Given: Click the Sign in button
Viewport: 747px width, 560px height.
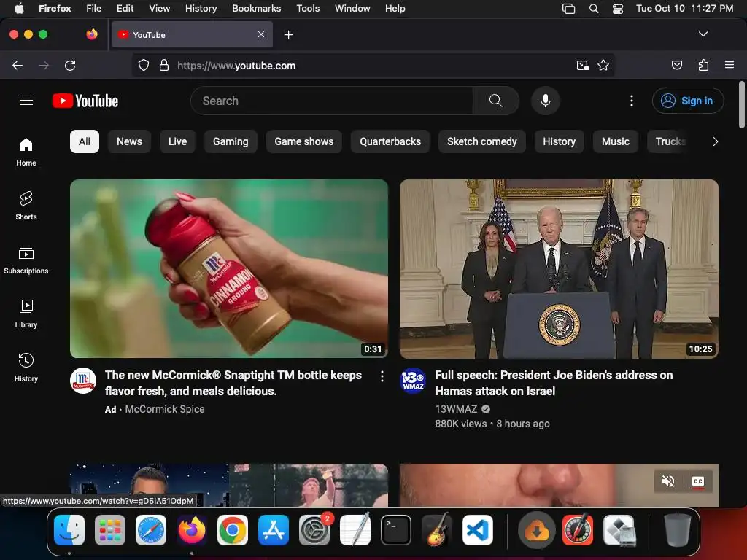Looking at the screenshot, I should point(688,101).
